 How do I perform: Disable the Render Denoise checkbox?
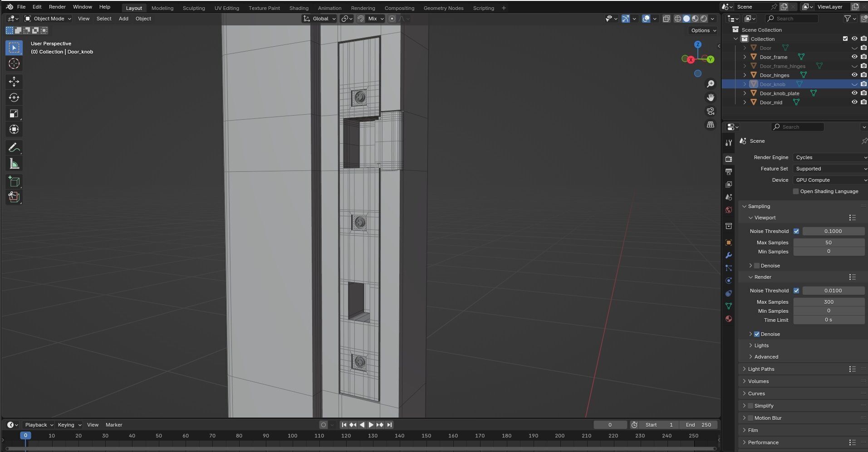coord(757,334)
